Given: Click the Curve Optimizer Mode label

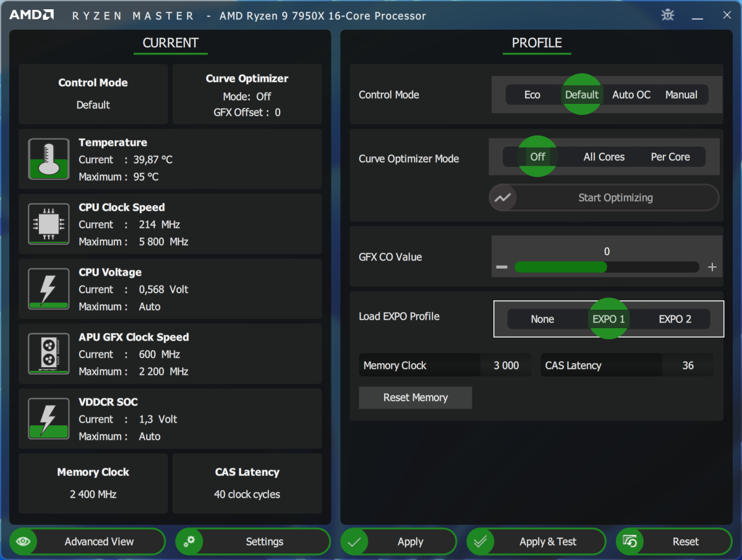Looking at the screenshot, I should (x=409, y=158).
